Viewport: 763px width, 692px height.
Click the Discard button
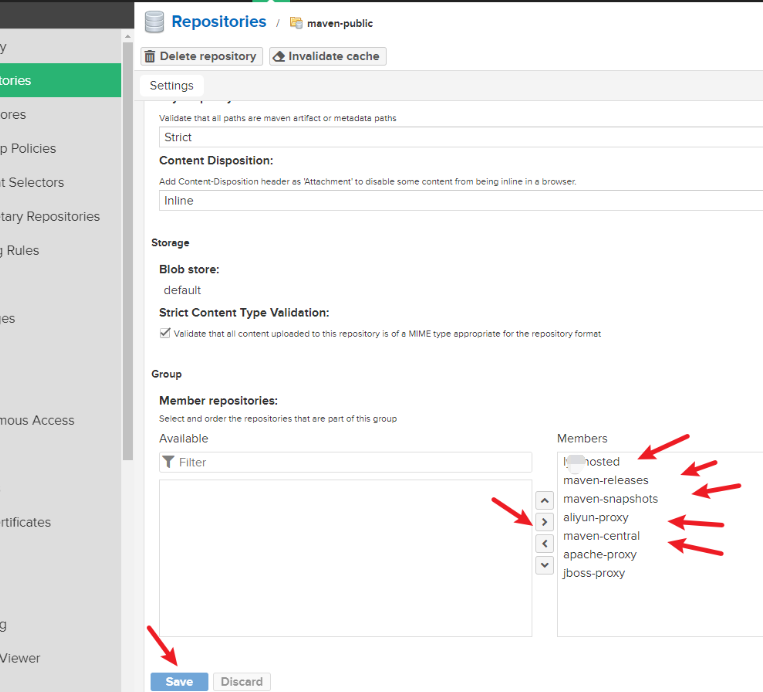[242, 682]
